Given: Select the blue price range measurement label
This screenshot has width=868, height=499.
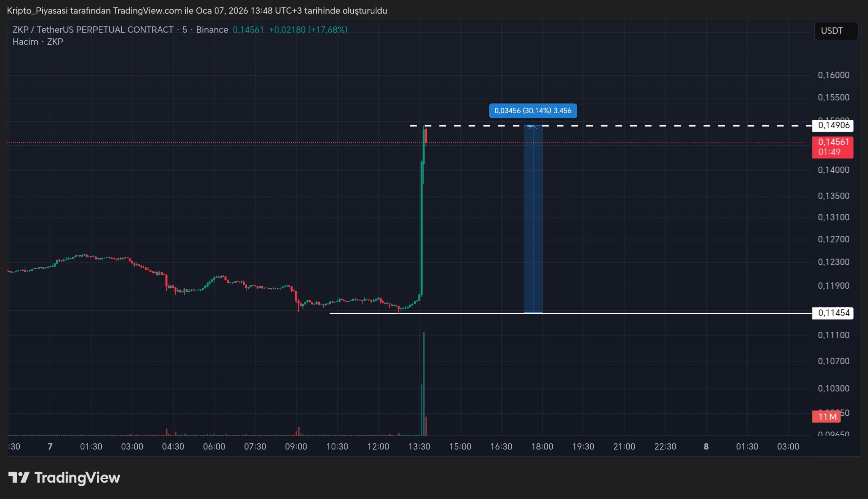Looking at the screenshot, I should 533,111.
